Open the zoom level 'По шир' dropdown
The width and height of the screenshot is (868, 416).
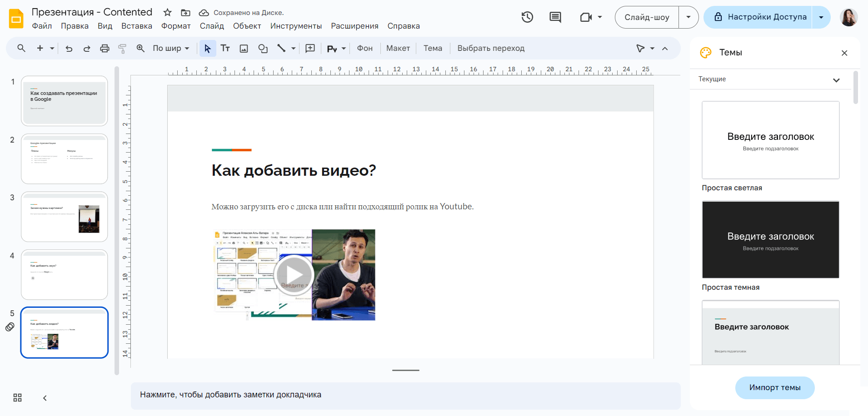pyautogui.click(x=171, y=48)
